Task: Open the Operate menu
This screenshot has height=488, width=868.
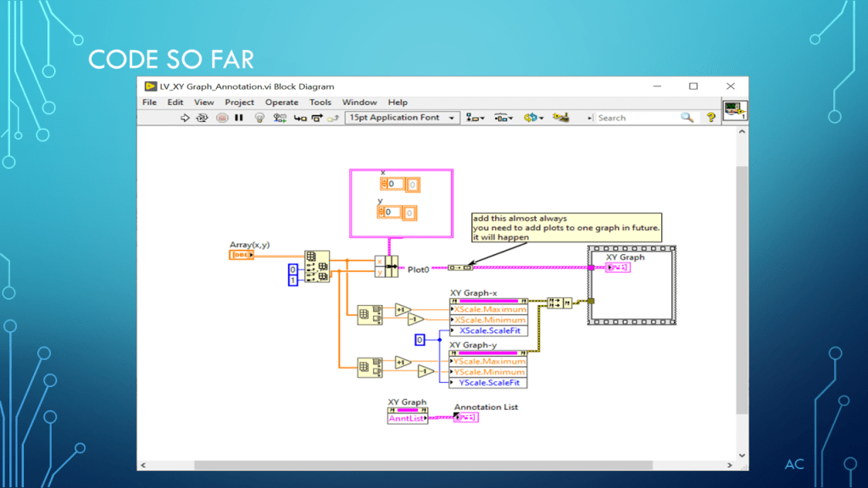Action: point(281,103)
